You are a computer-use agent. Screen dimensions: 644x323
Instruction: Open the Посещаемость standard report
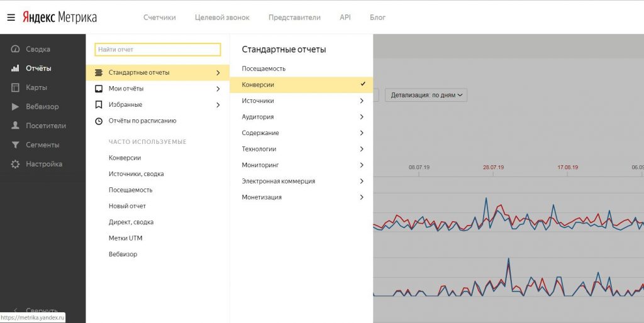264,68
